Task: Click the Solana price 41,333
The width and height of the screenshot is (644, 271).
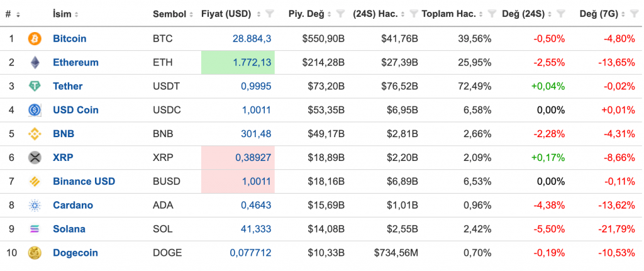Action: [256, 229]
